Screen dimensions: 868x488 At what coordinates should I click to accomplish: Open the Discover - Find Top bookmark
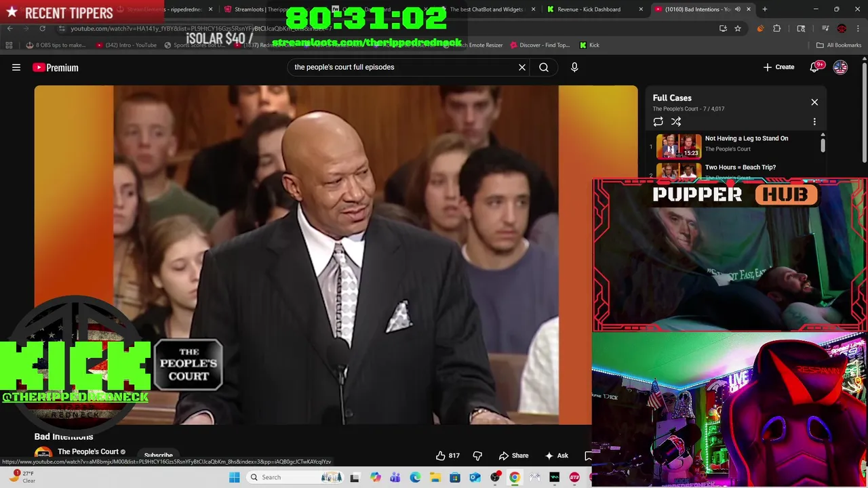coord(540,45)
